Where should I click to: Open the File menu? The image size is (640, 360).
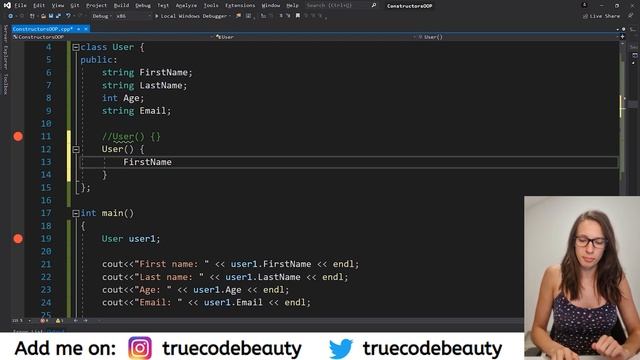pos(20,6)
